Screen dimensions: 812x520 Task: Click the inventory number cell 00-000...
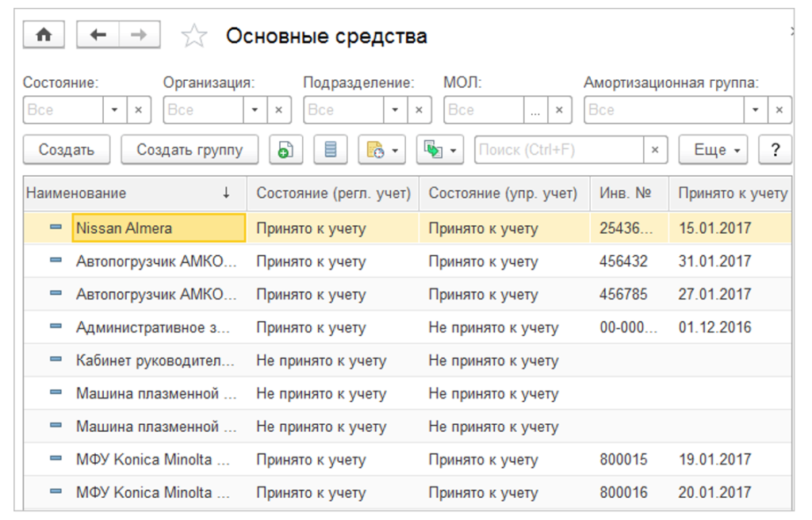tap(628, 327)
